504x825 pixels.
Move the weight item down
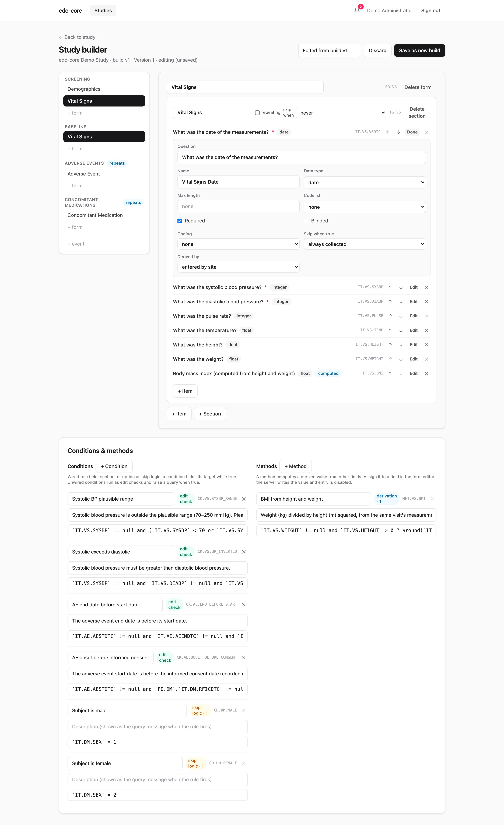[401, 359]
